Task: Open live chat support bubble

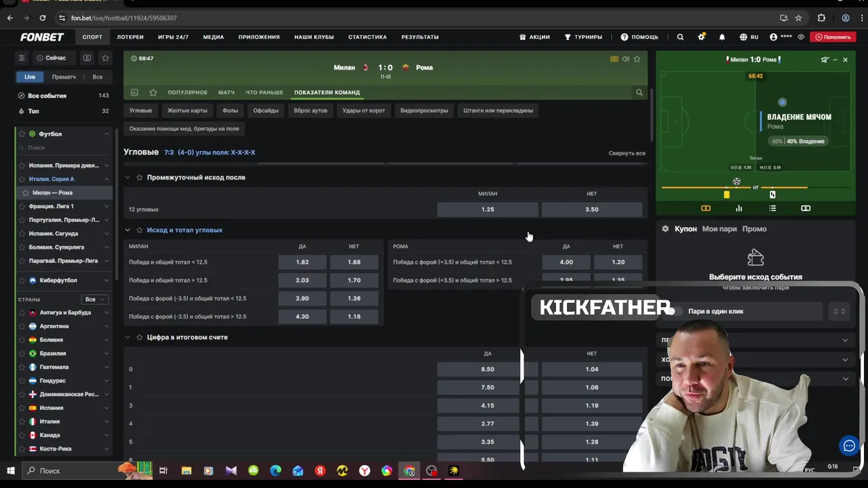Action: point(849,445)
